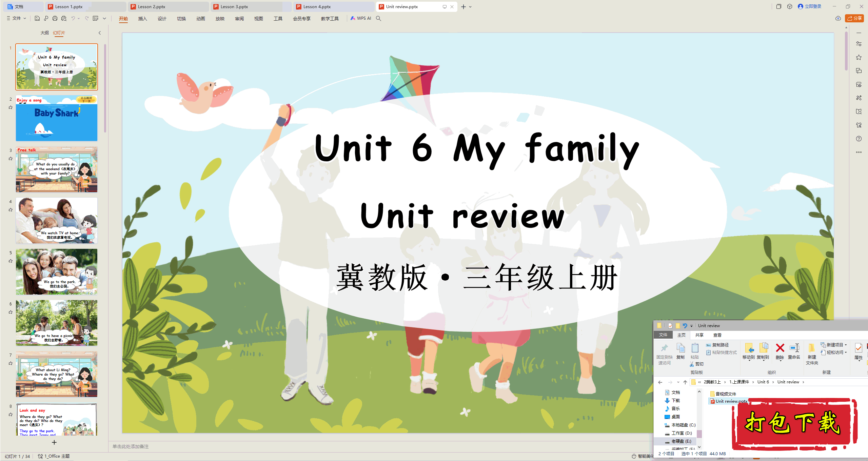
Task: Select the 音视频文件 folder in Explorer
Action: coord(723,394)
